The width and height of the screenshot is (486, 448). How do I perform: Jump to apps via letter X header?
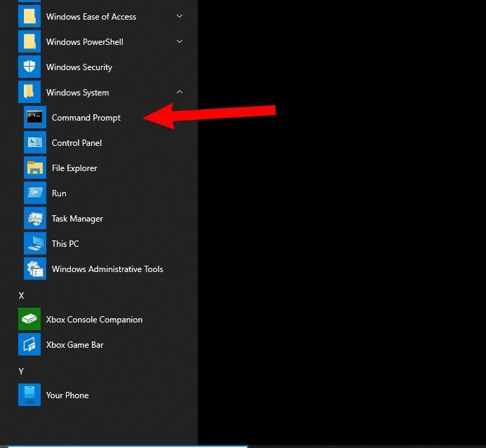(21, 296)
